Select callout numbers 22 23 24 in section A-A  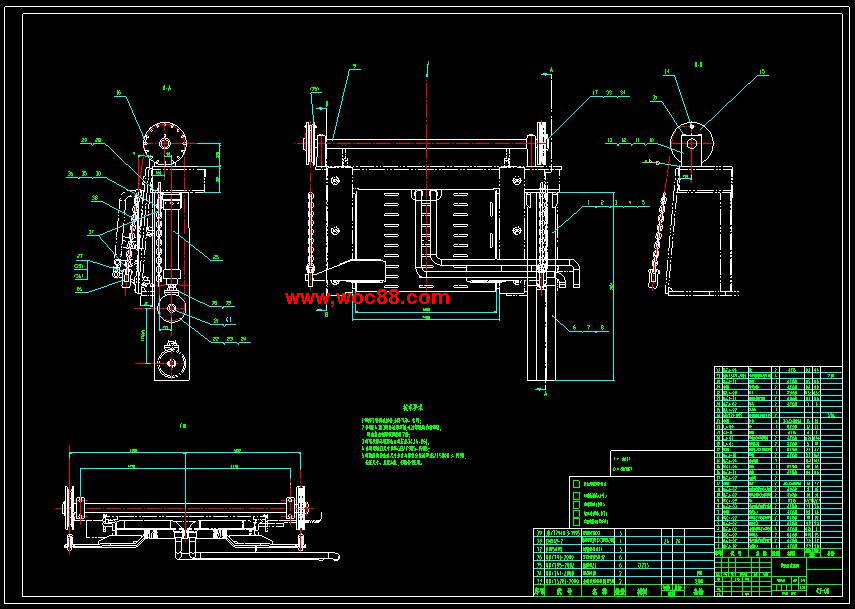pyautogui.click(x=230, y=339)
